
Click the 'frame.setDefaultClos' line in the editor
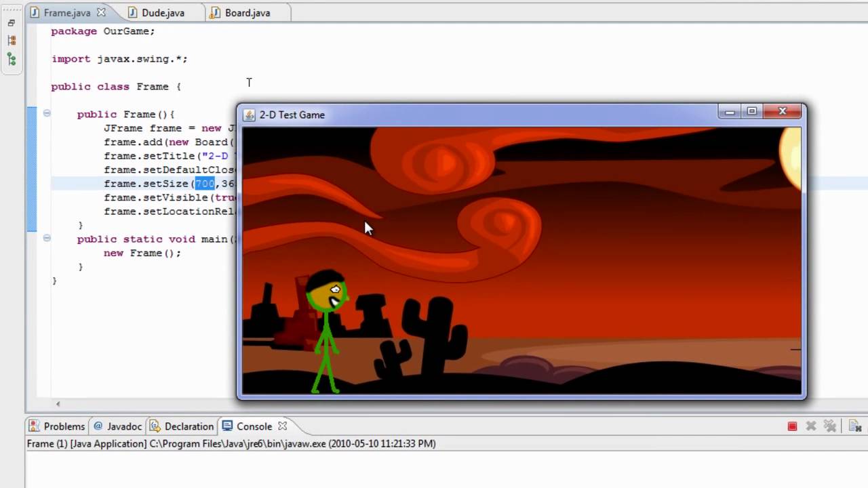click(x=170, y=170)
